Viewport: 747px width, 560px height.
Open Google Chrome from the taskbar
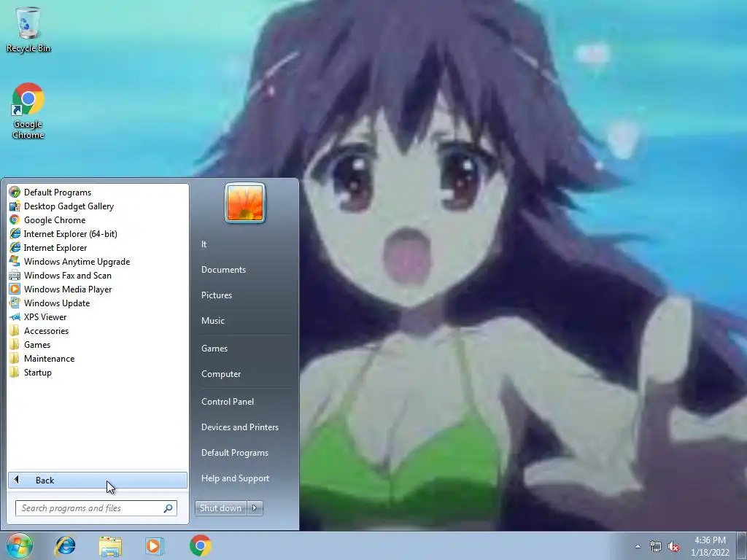(x=200, y=545)
